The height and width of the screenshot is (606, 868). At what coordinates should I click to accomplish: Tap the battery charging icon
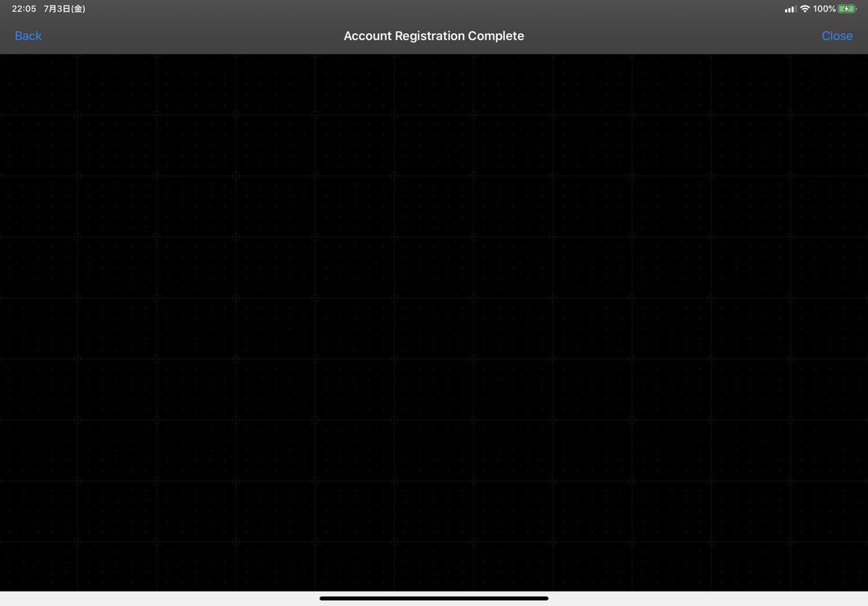pyautogui.click(x=847, y=9)
